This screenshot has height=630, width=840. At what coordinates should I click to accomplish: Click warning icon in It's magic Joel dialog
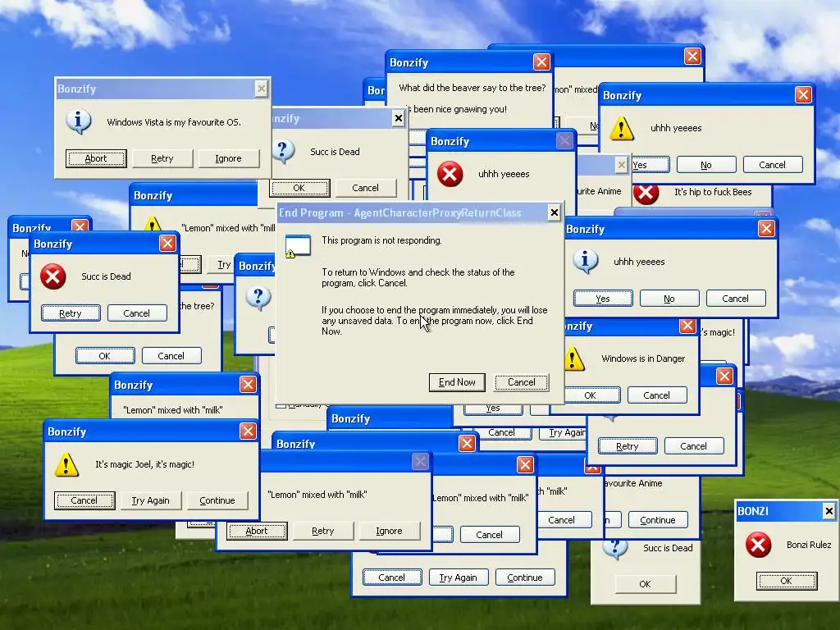point(66,464)
